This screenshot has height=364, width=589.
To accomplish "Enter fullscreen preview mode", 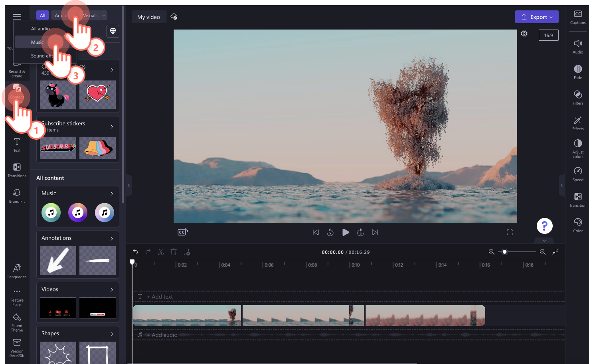I will pos(510,232).
